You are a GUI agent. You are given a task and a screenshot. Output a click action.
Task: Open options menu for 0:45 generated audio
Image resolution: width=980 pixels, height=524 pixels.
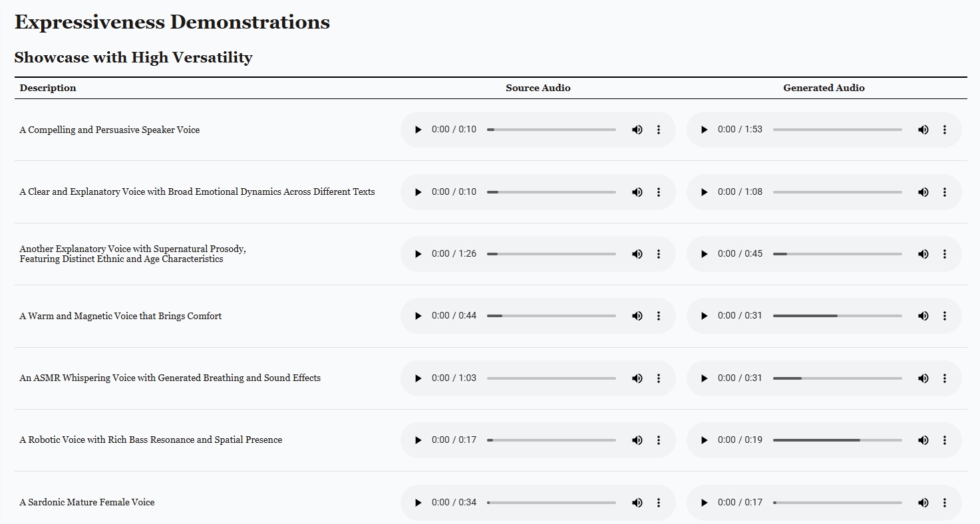945,254
